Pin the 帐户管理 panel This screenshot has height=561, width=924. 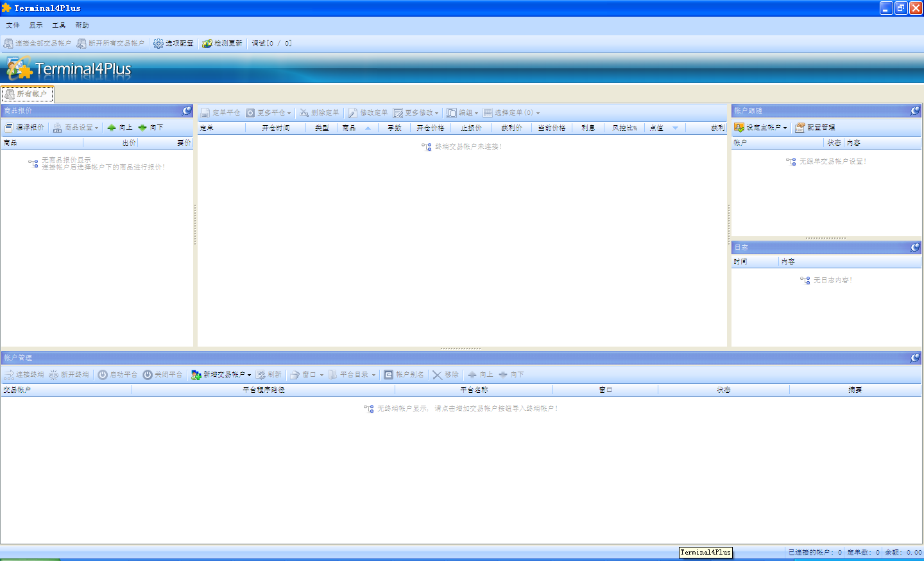915,358
